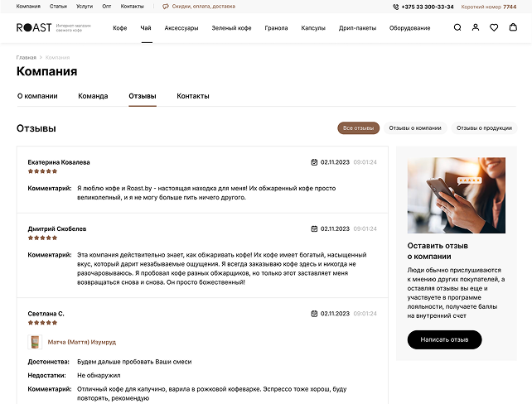Select the Все отзывы filter

click(358, 128)
